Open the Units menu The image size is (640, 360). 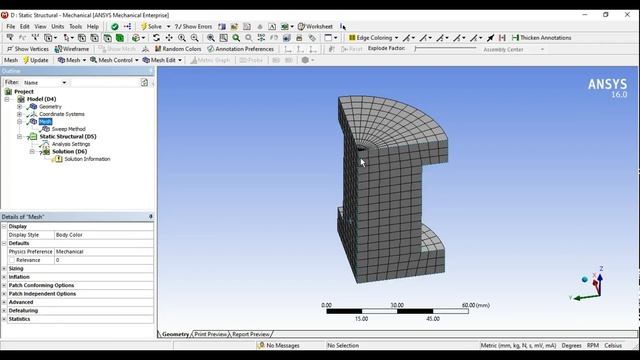pos(58,27)
